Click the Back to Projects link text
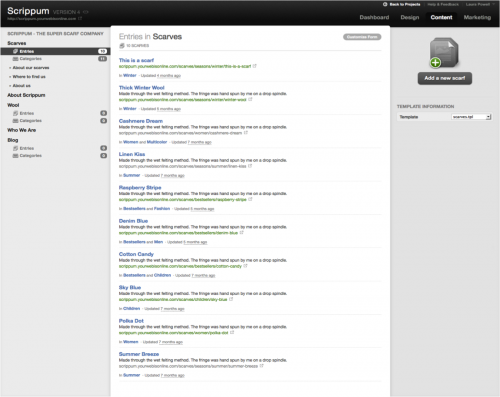 pos(405,4)
